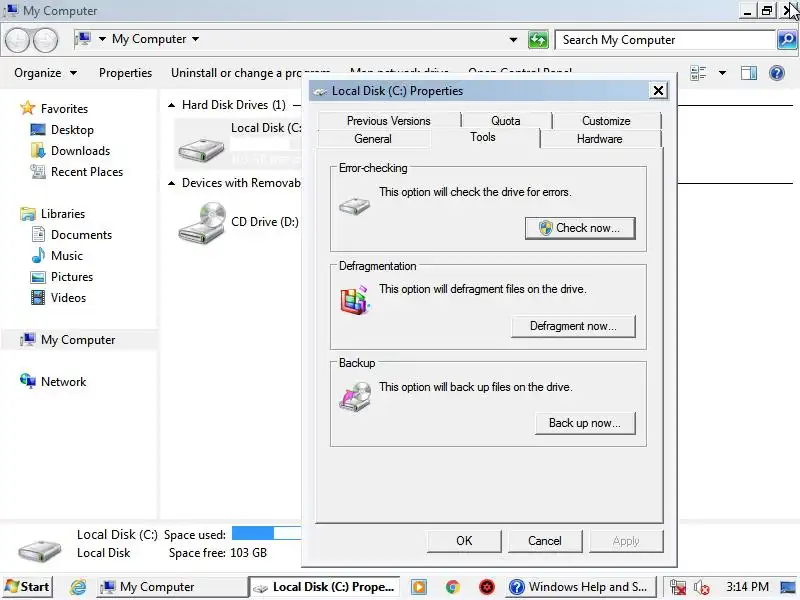Click the Pictures library icon
The width and height of the screenshot is (800, 600).
[38, 277]
